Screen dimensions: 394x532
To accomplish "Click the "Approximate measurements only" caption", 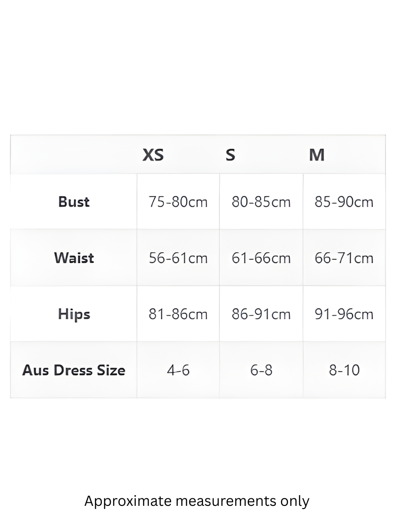I will tap(197, 501).
